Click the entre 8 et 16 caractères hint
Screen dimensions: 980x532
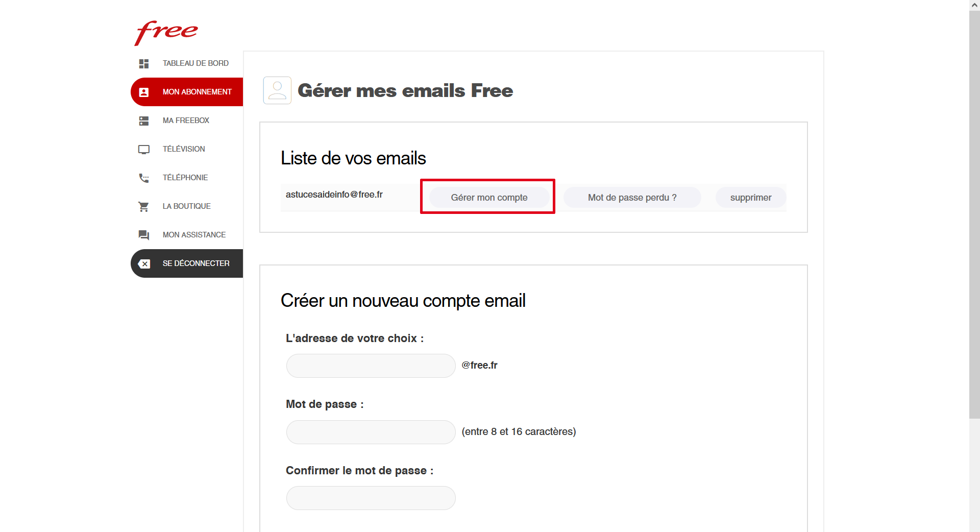point(519,431)
